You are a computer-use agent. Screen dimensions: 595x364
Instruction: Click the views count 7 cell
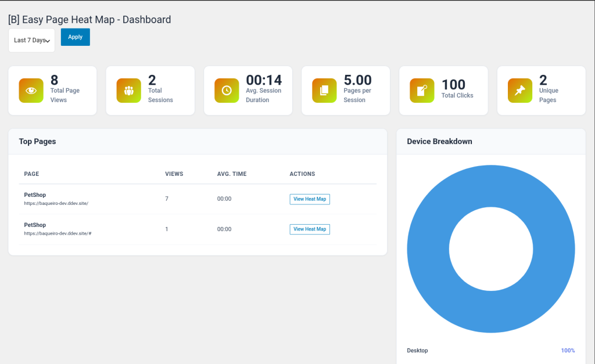167,199
